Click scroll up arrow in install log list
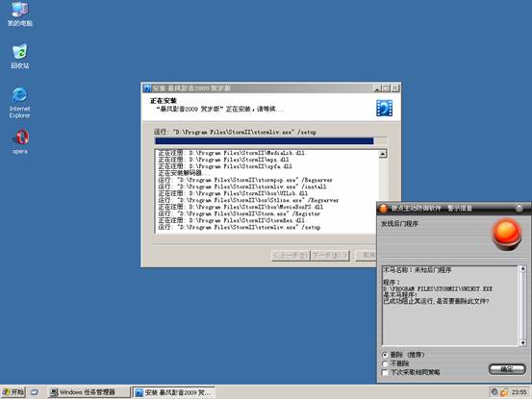The image size is (532, 399). (382, 154)
